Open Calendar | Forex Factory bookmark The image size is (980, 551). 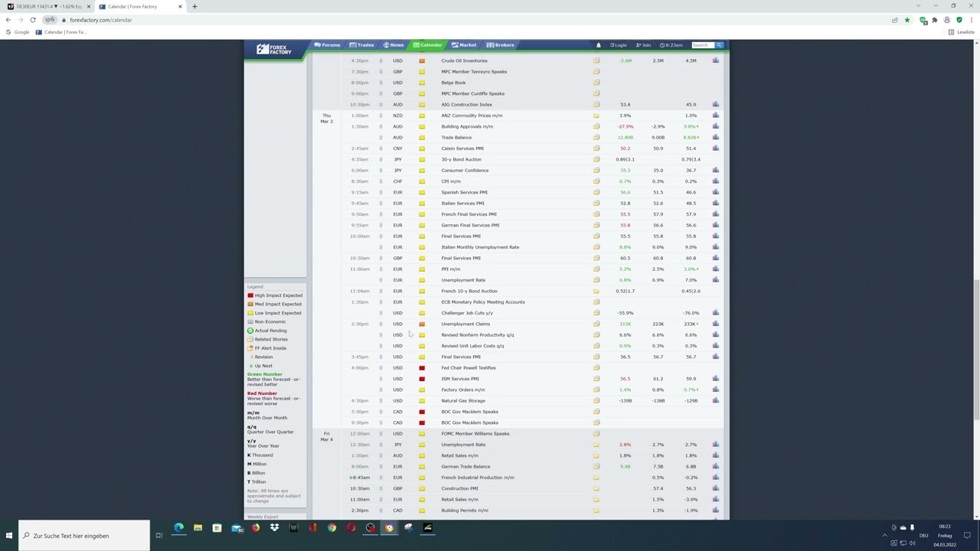[x=61, y=32]
